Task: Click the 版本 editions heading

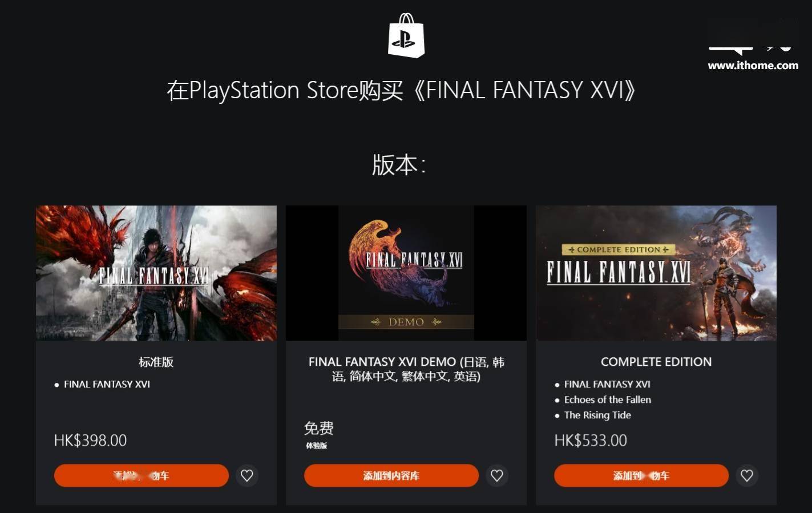Action: (x=399, y=165)
